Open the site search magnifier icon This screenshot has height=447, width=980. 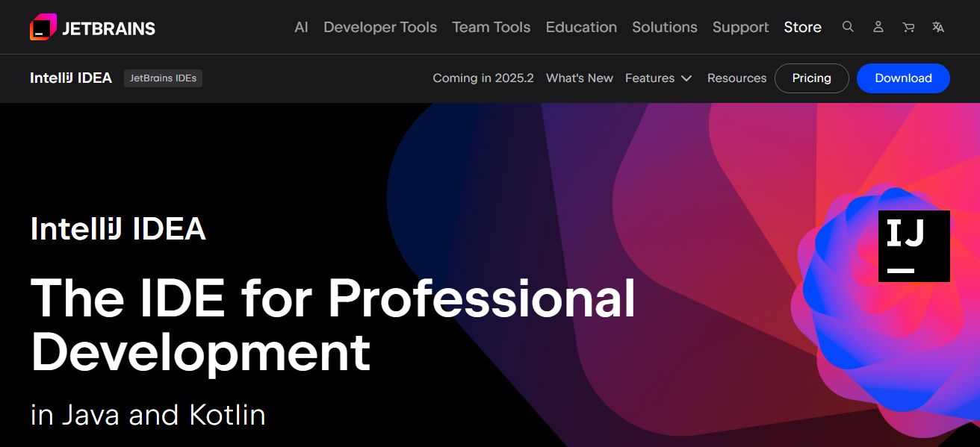point(848,27)
